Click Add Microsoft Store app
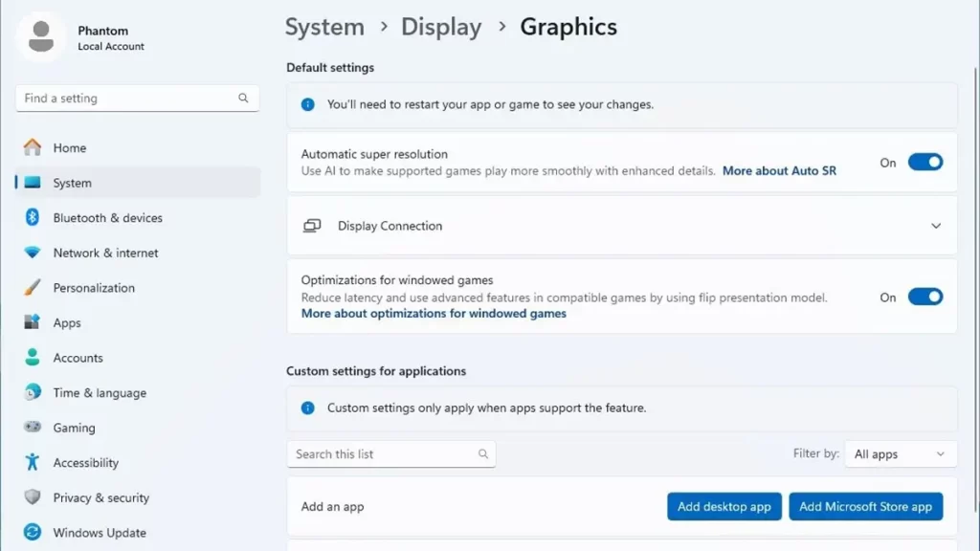The image size is (980, 551). [865, 506]
